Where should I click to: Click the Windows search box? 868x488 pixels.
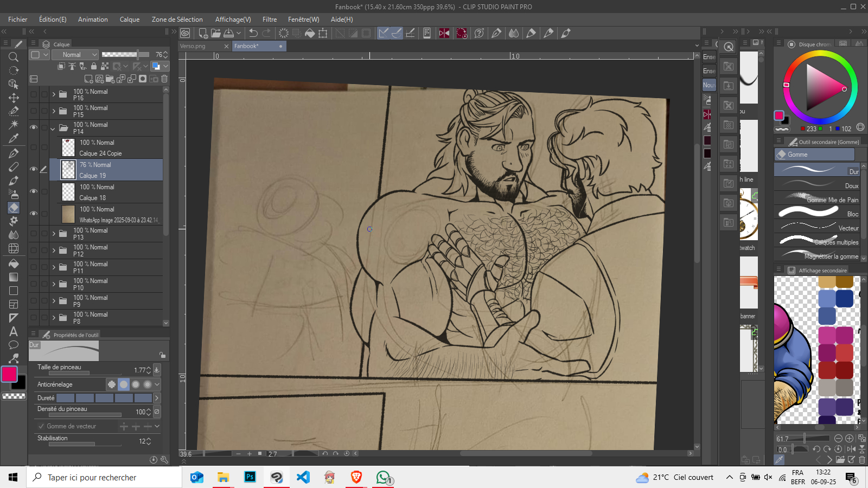point(103,477)
